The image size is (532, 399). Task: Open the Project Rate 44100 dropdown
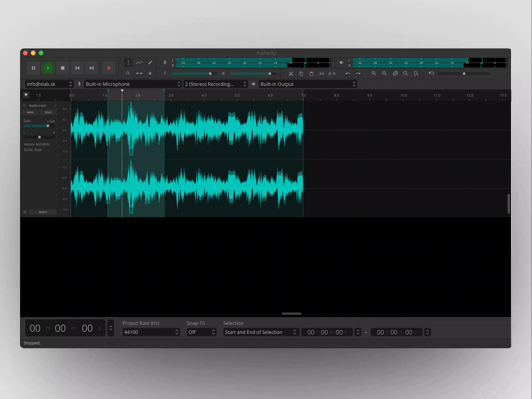click(151, 332)
